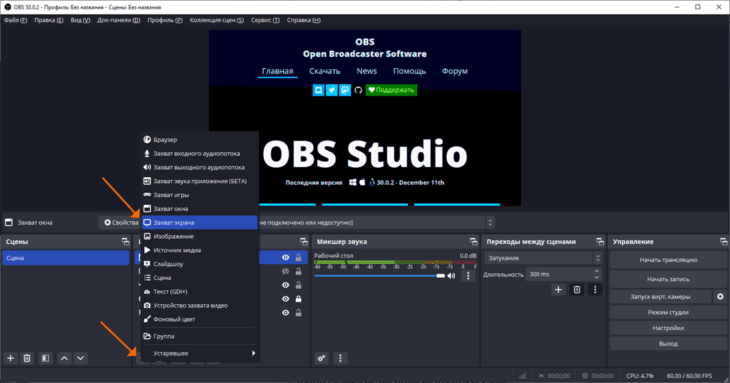Click the microphone icon of Захват входного аудиопотока
The width and height of the screenshot is (730, 383).
pos(147,153)
